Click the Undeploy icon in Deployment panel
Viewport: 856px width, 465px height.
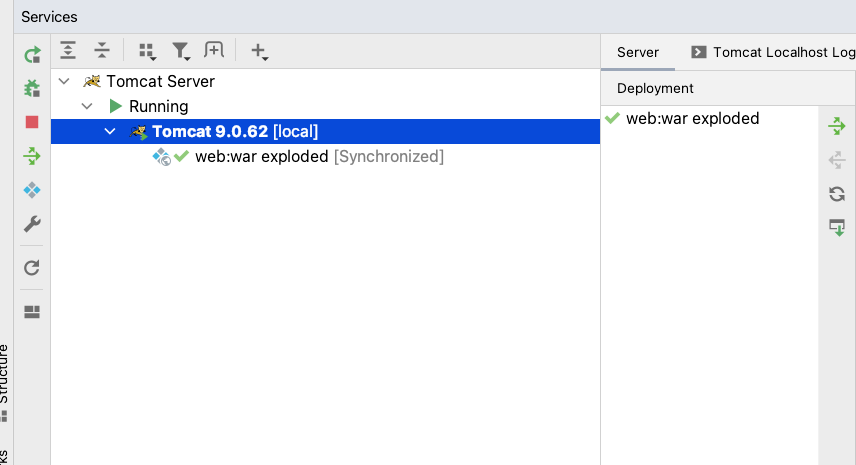836,160
